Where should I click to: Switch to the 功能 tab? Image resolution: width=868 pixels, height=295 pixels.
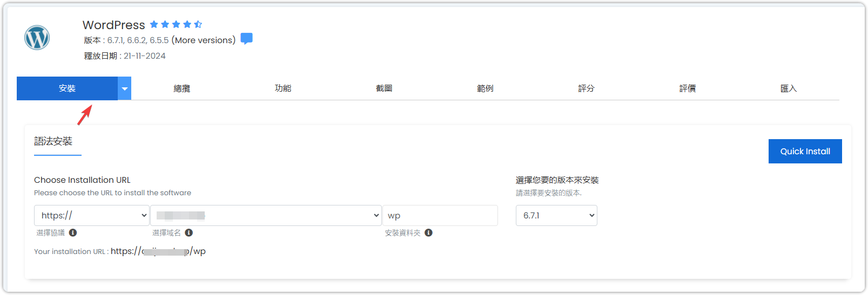tap(283, 88)
